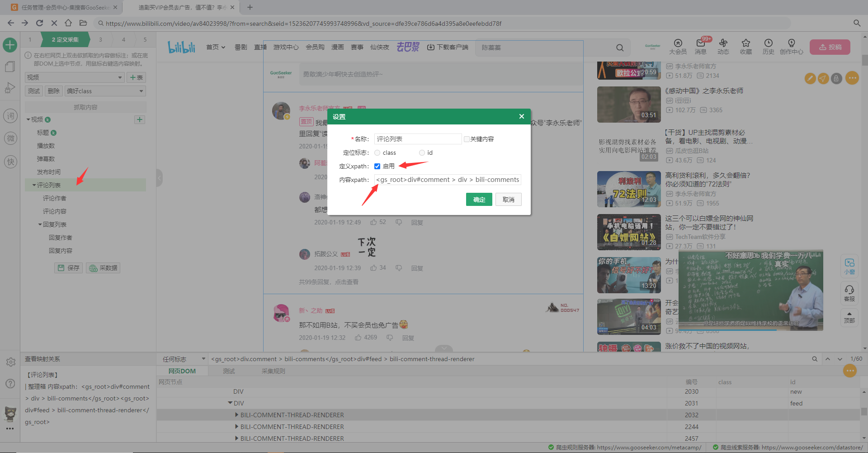Viewport: 868px width, 453px height.
Task: Switch to step 2 定义采集 tab
Action: pyautogui.click(x=65, y=40)
